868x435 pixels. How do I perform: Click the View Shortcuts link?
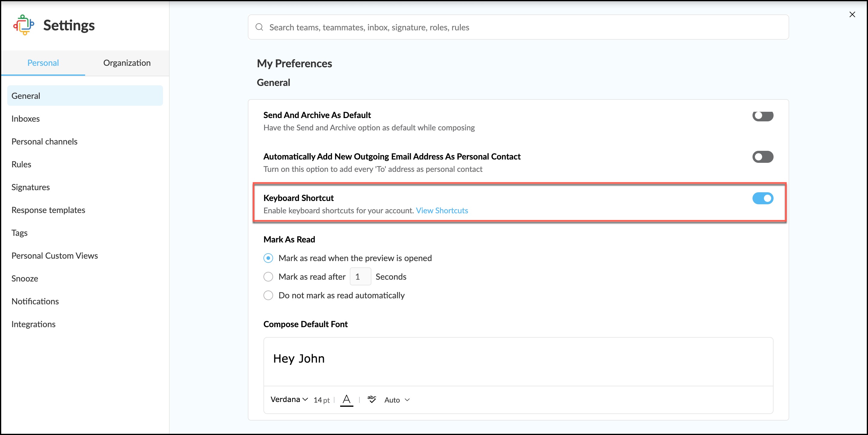point(442,210)
